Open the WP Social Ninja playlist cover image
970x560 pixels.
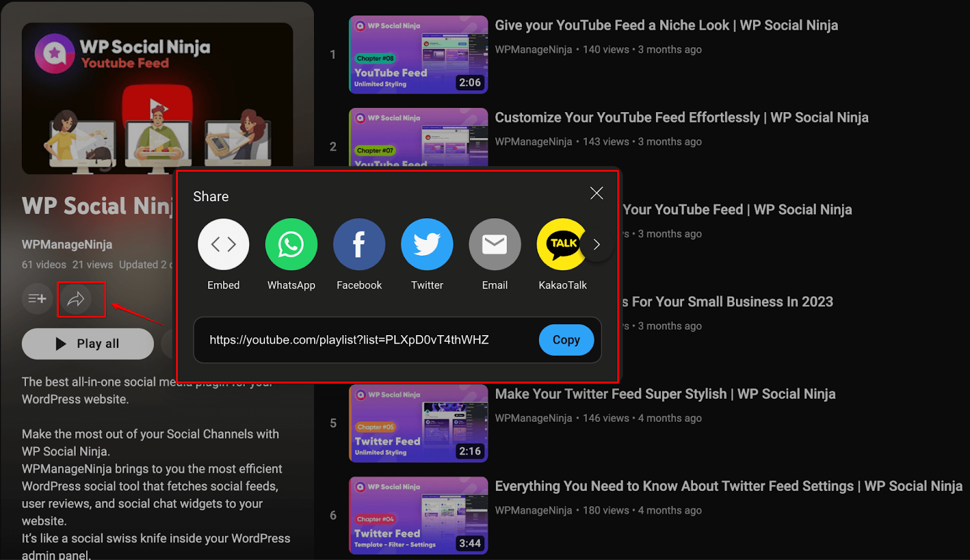(x=158, y=99)
